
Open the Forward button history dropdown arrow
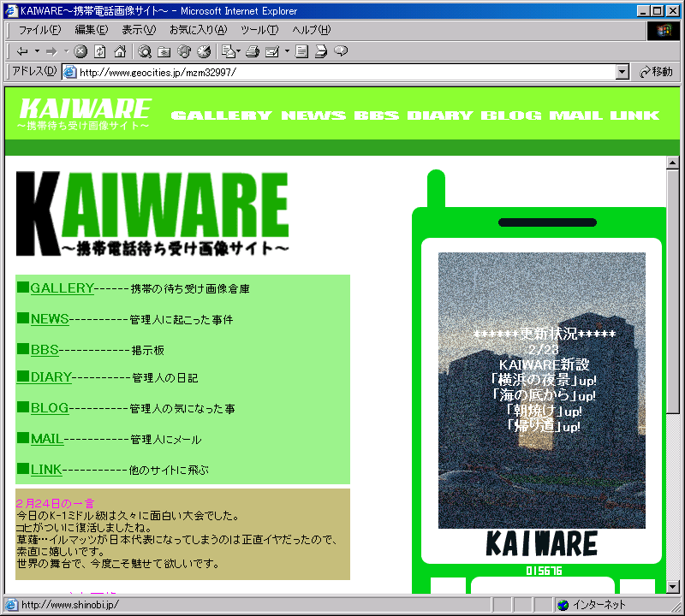click(x=67, y=51)
